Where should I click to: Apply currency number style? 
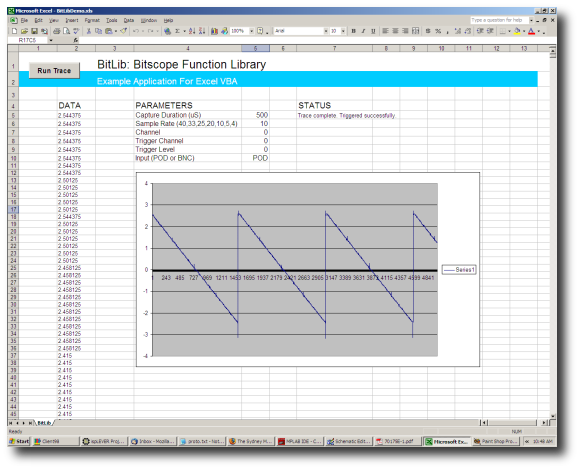pos(428,31)
